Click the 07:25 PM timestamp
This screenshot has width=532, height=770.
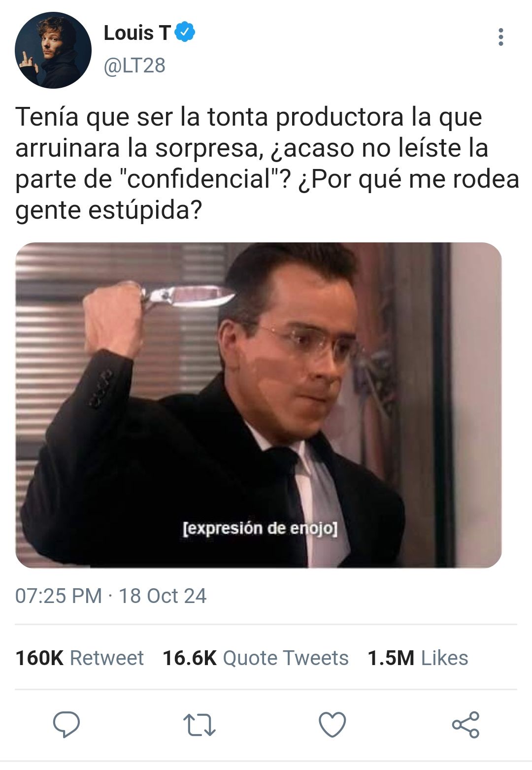tap(59, 596)
